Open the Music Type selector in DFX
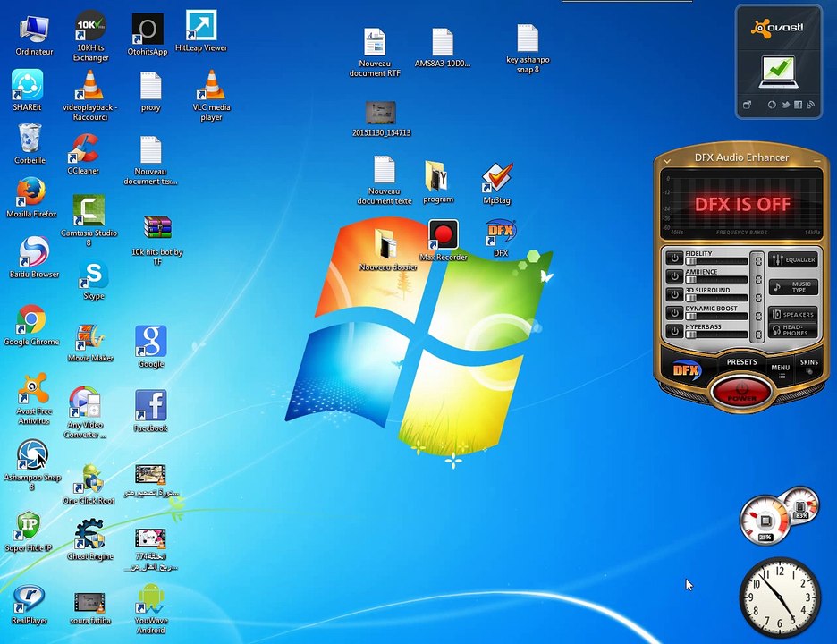The image size is (837, 644). (x=793, y=287)
